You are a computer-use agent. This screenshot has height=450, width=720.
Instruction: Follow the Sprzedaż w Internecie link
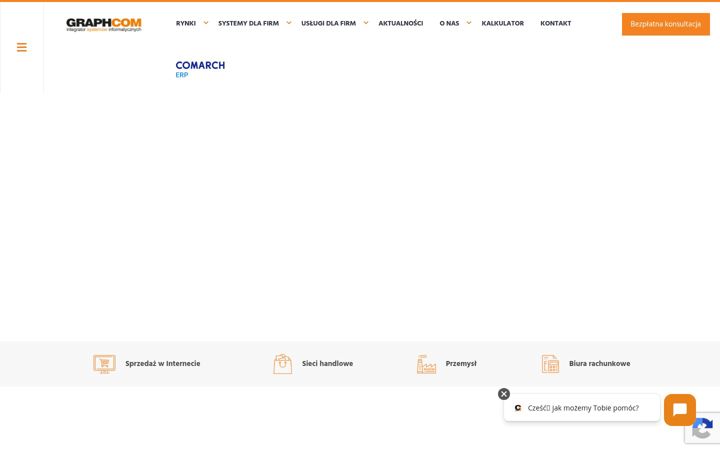(x=163, y=363)
